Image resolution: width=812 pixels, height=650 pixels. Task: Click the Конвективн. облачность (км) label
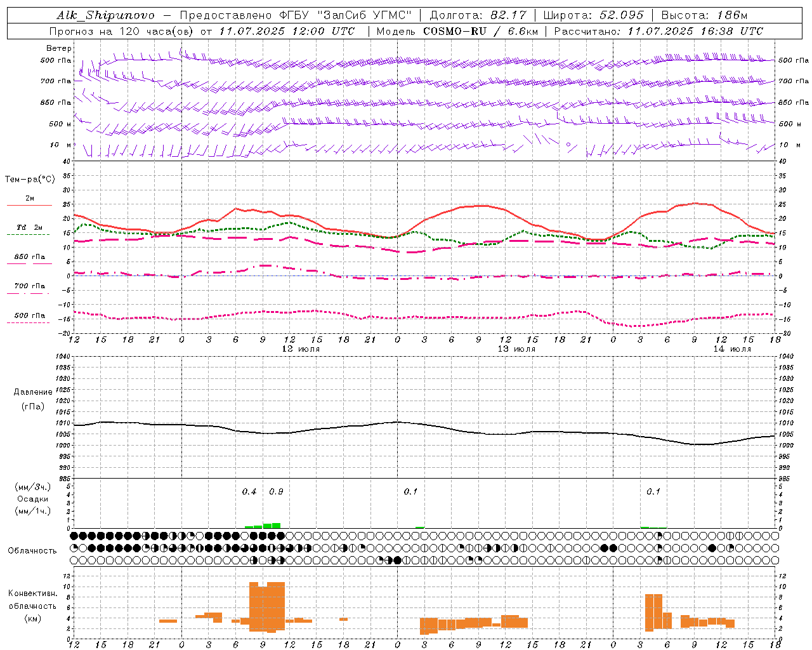tap(32, 606)
